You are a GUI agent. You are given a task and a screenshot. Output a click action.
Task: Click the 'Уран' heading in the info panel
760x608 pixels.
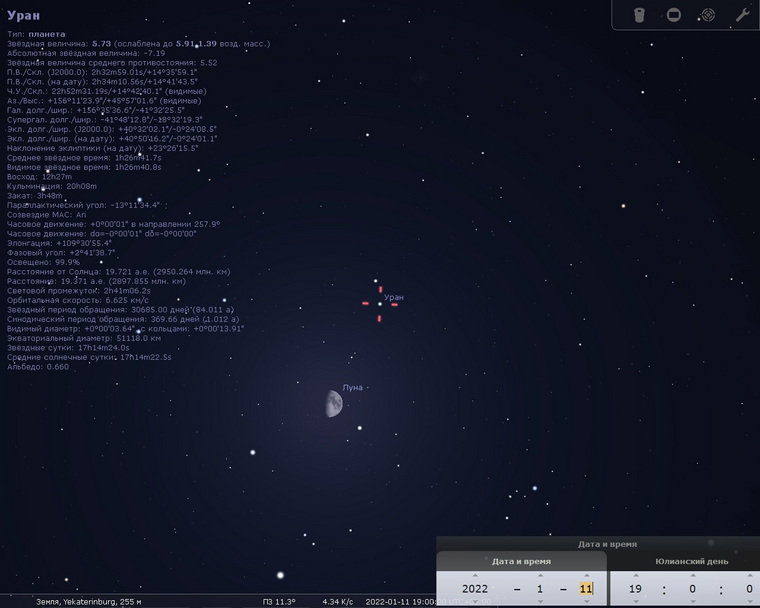click(x=23, y=16)
